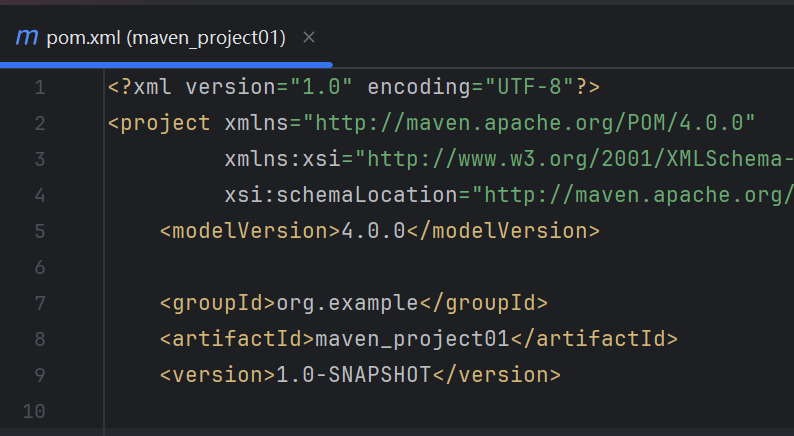Viewport: 794px width, 436px height.
Task: Place cursor in the modelVersion 4.0.0 value
Action: (x=374, y=231)
